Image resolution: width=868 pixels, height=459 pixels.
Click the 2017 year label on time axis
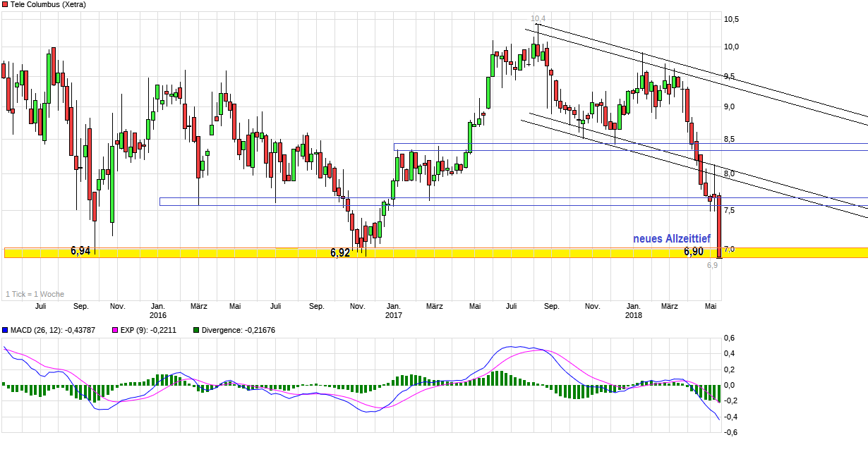pyautogui.click(x=393, y=315)
